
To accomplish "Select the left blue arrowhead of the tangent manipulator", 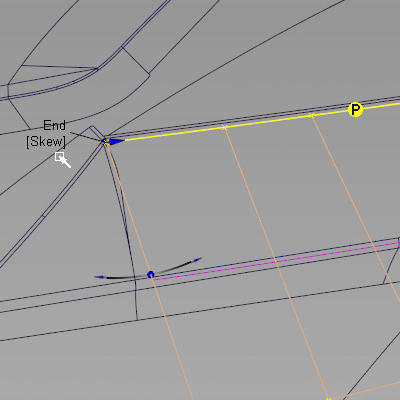I will [99, 277].
